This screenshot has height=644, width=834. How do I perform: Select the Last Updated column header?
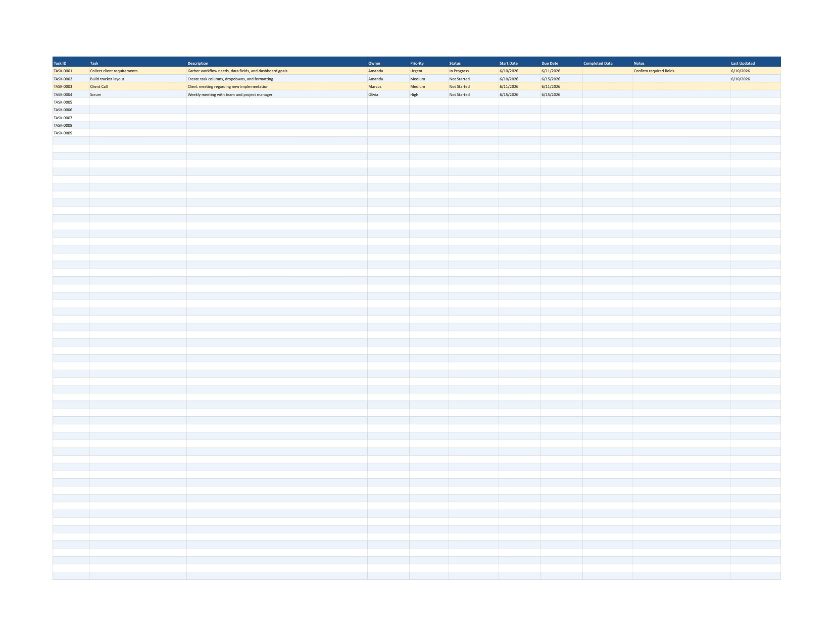pyautogui.click(x=755, y=63)
